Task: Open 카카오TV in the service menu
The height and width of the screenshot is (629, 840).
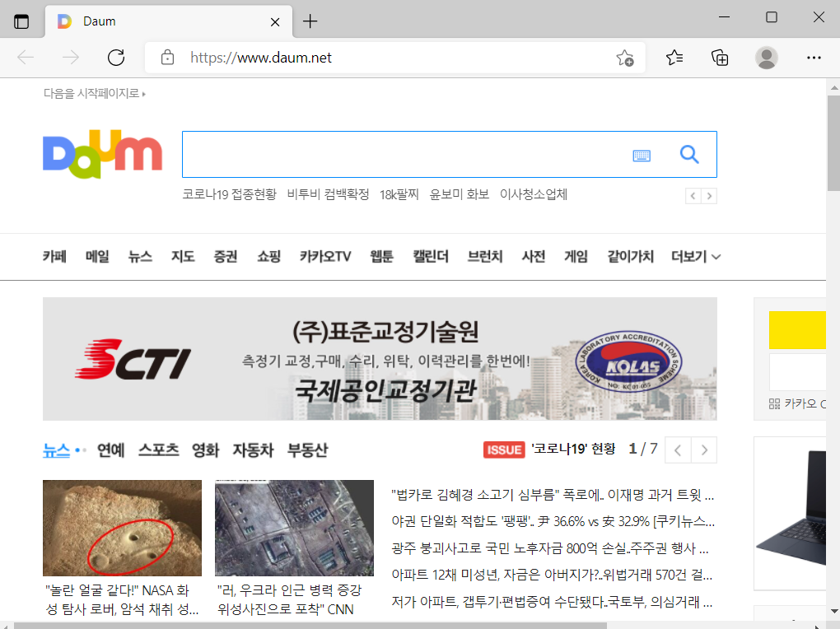Action: coord(325,257)
